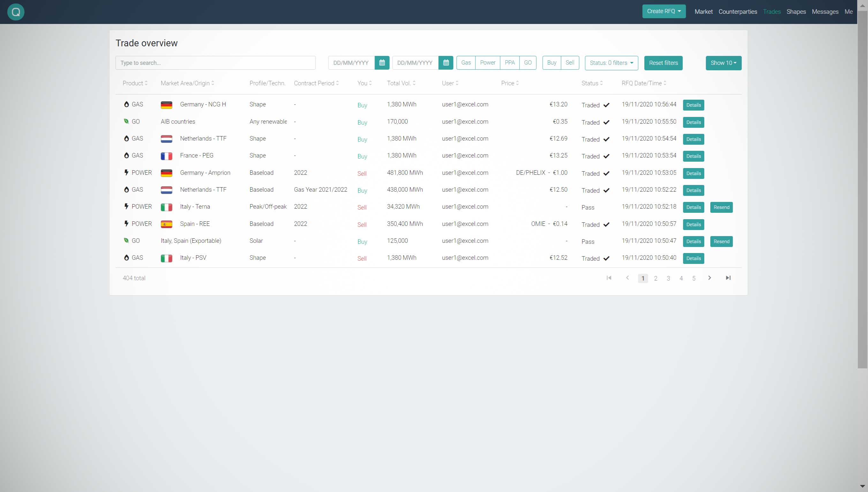868x492 pixels.
Task: Click the vertical scrollbar thumb
Action: tap(863, 189)
